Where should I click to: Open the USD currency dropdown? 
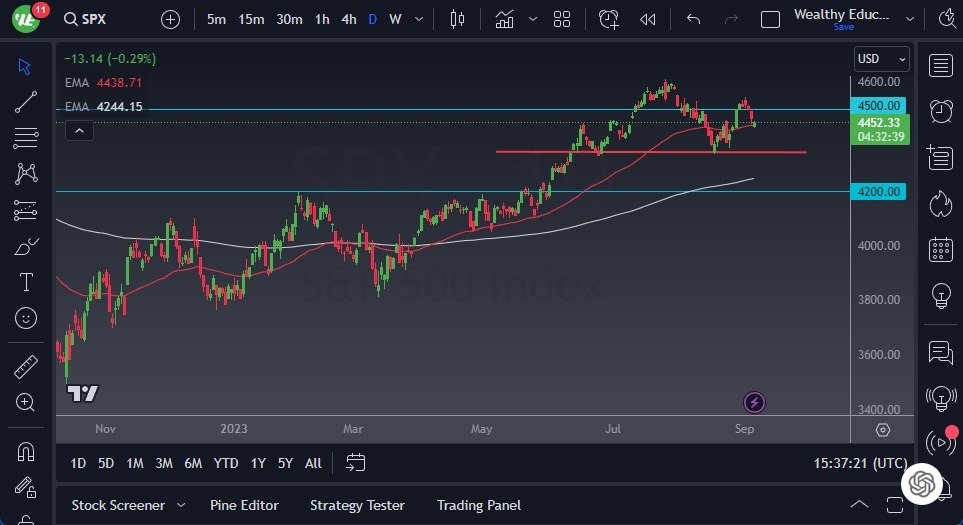click(881, 59)
